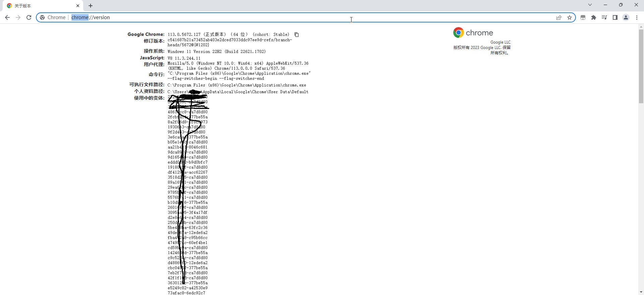
Task: Bookmark this tab with the star icon
Action: point(570,17)
